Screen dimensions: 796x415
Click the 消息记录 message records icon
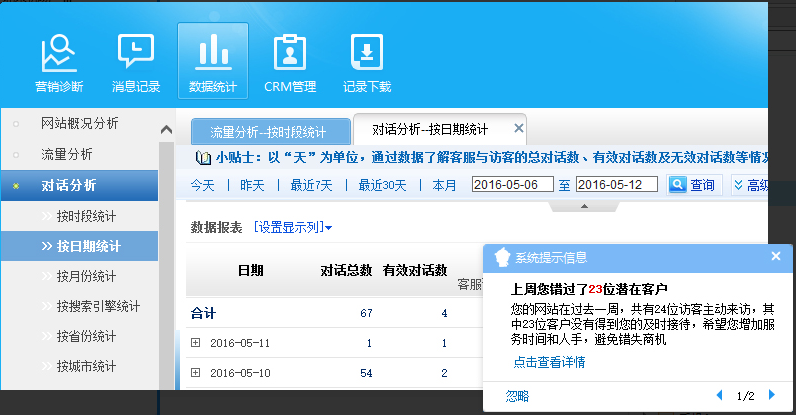(135, 62)
